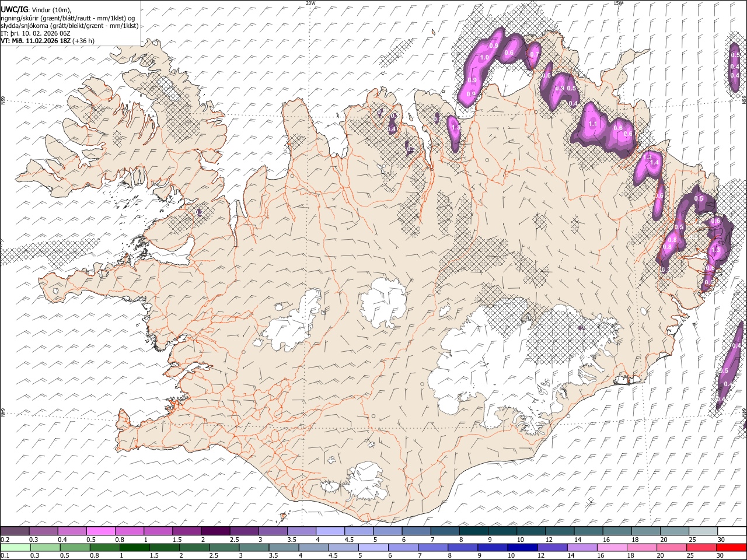Click the '(+36 h)' forecast offset text
This screenshot has width=747, height=560.
(x=84, y=41)
